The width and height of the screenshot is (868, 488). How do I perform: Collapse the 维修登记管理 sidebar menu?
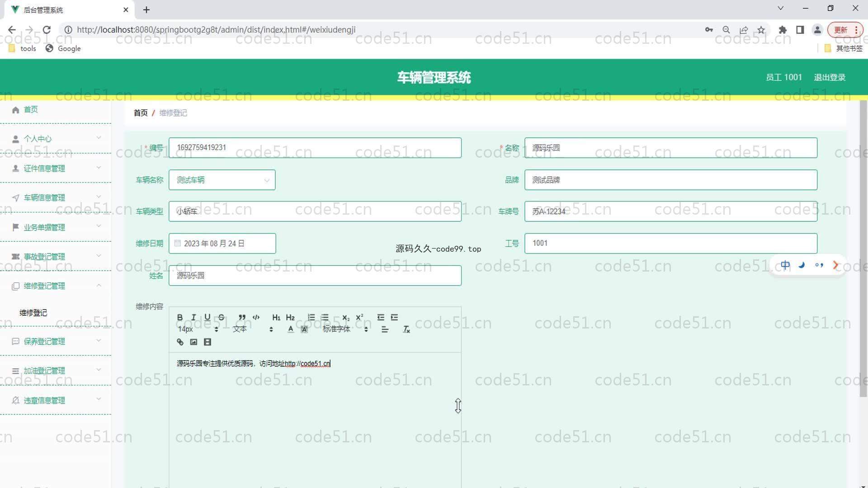point(56,286)
